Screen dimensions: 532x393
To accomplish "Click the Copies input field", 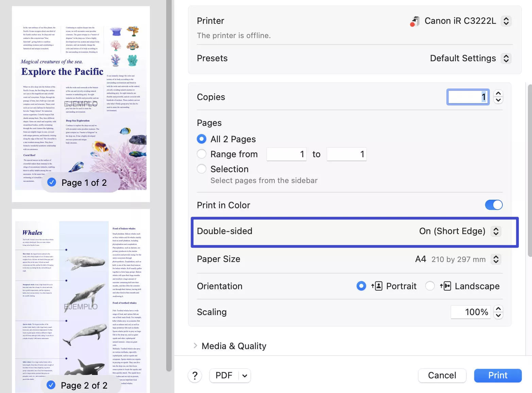I will point(468,97).
